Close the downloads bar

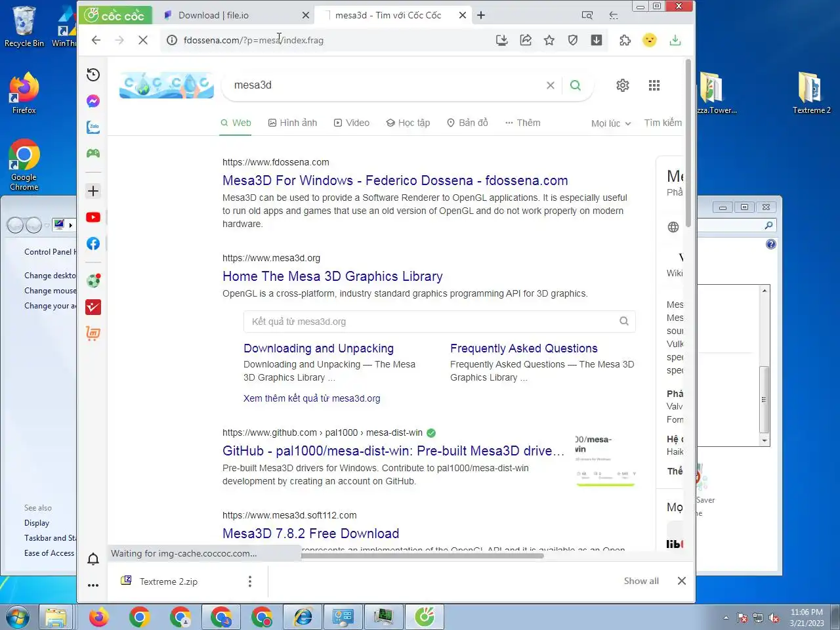pos(682,581)
